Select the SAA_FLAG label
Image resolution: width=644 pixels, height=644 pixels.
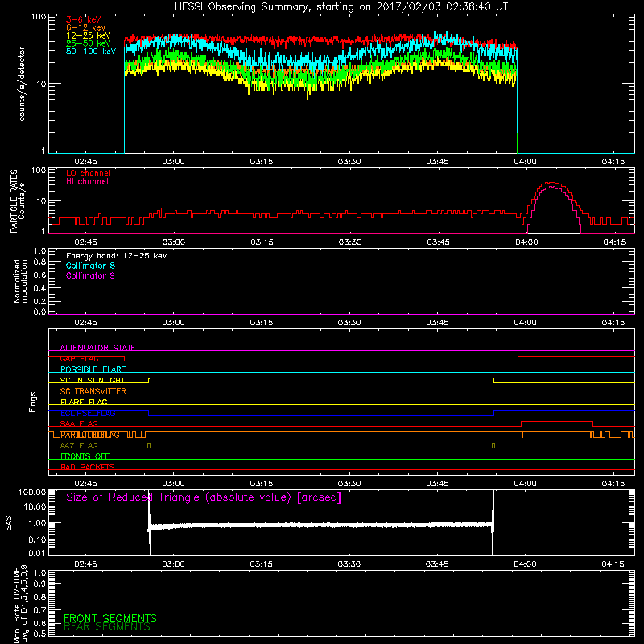tap(79, 423)
